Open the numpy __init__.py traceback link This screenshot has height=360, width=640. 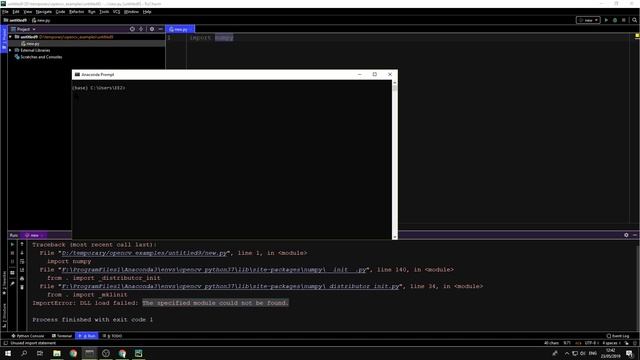[x=214, y=270]
